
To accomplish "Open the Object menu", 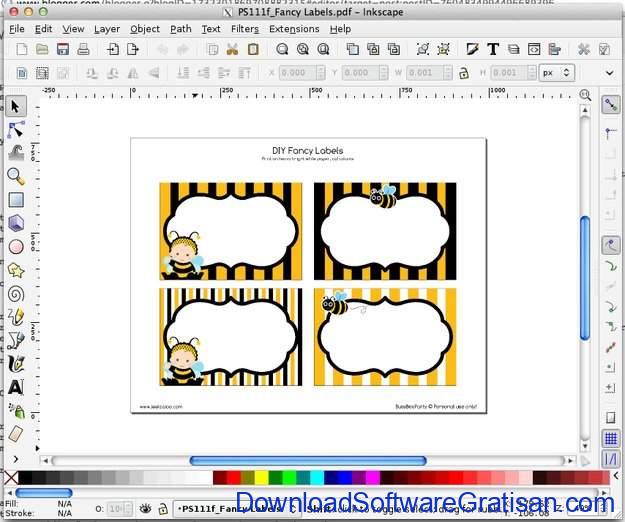I will click(145, 29).
